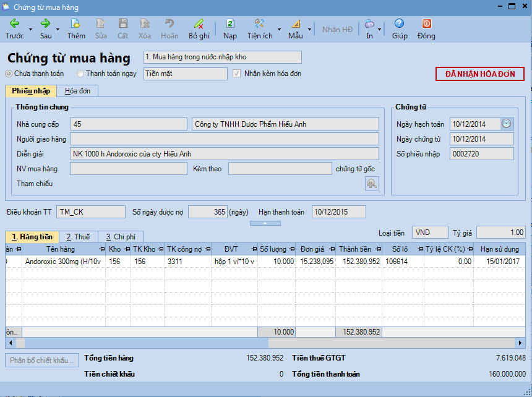
Task: Open the Loại tiền VND box
Action: (x=430, y=233)
